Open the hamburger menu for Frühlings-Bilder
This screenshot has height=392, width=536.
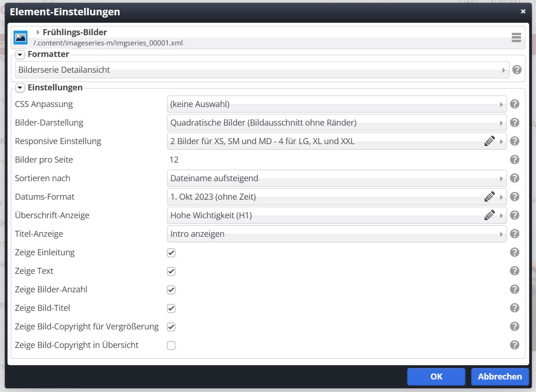[516, 37]
